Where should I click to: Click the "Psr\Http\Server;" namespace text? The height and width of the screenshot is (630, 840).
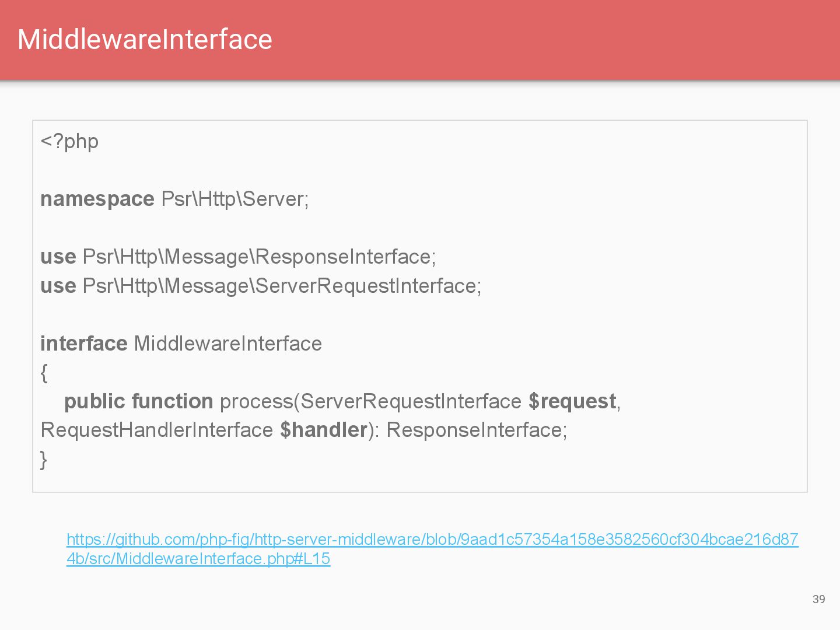coord(235,199)
